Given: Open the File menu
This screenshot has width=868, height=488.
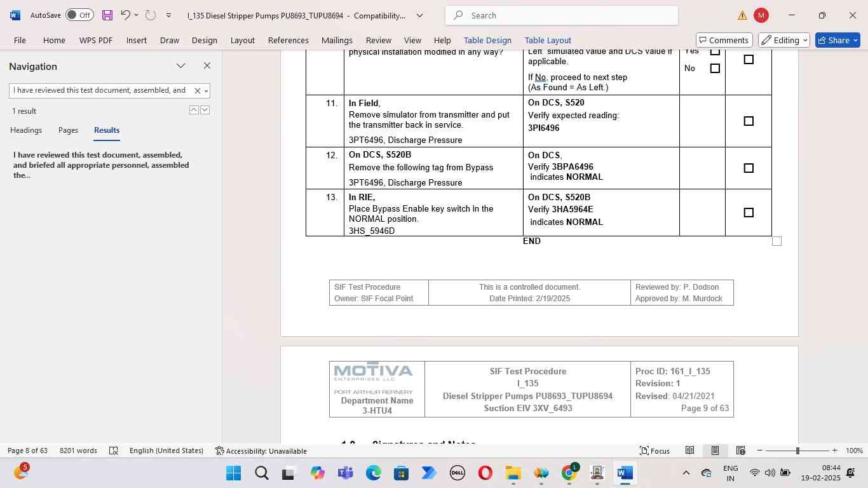Looking at the screenshot, I should pyautogui.click(x=20, y=40).
